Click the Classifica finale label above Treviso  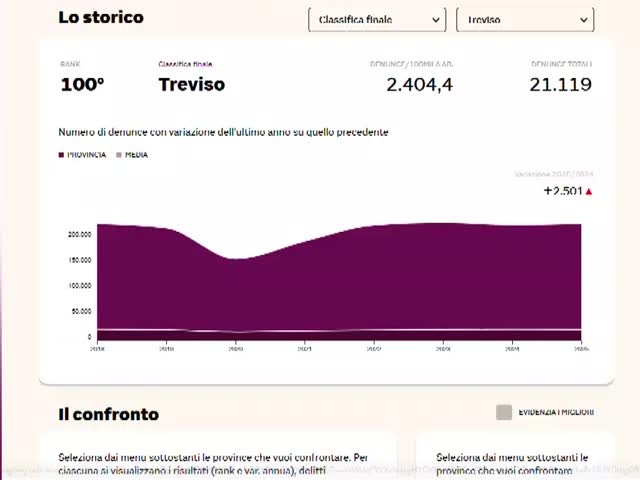(185, 64)
